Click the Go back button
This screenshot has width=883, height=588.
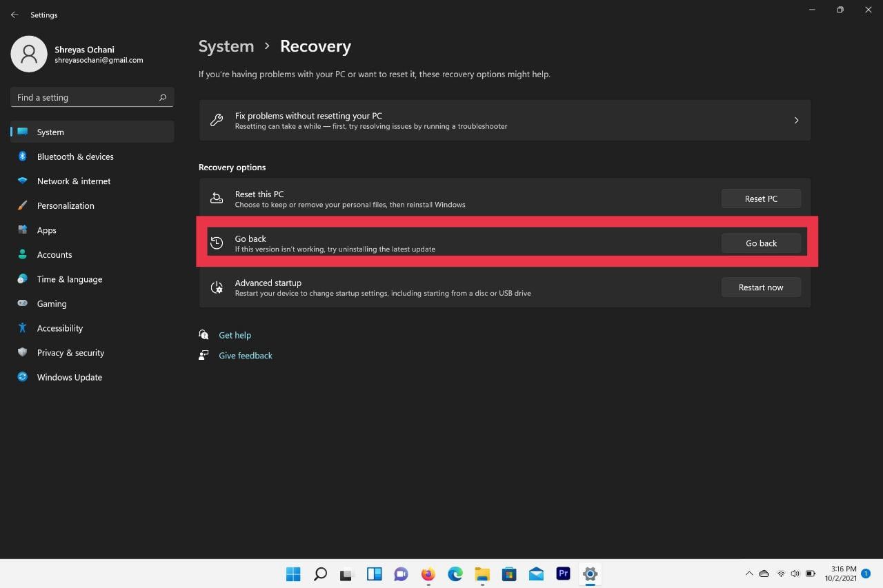pos(761,243)
